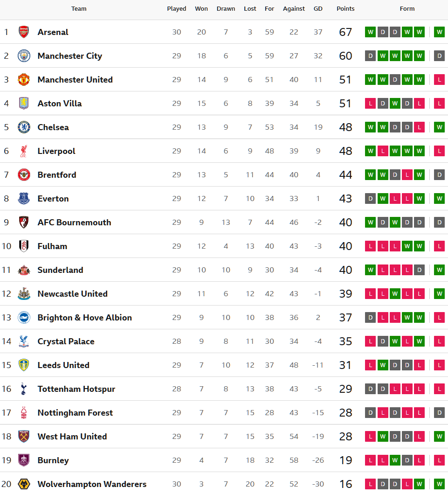
Task: Open the Manchester United team link
Action: (75, 80)
